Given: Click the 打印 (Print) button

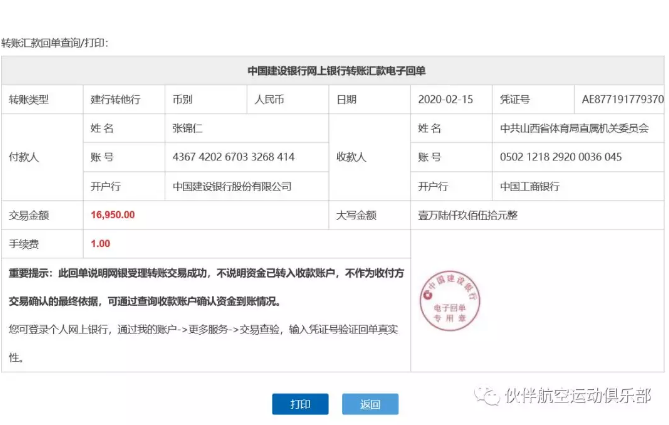Looking at the screenshot, I should (x=300, y=404).
